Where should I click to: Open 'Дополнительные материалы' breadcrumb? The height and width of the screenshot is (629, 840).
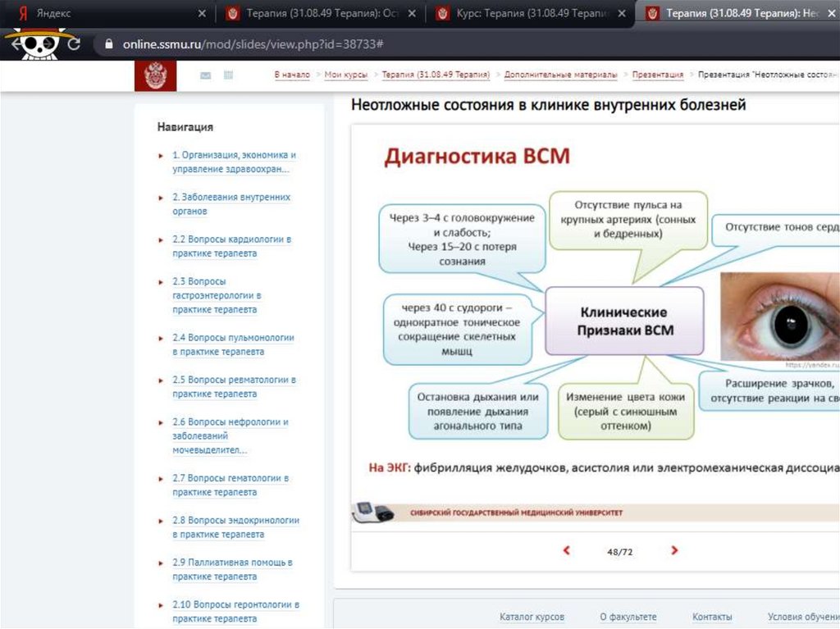click(560, 75)
